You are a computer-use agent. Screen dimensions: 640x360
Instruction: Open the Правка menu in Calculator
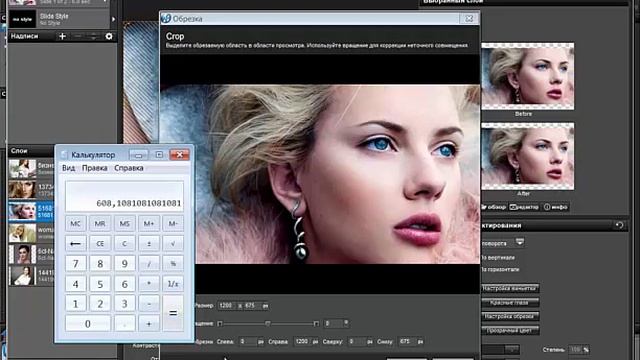95,168
